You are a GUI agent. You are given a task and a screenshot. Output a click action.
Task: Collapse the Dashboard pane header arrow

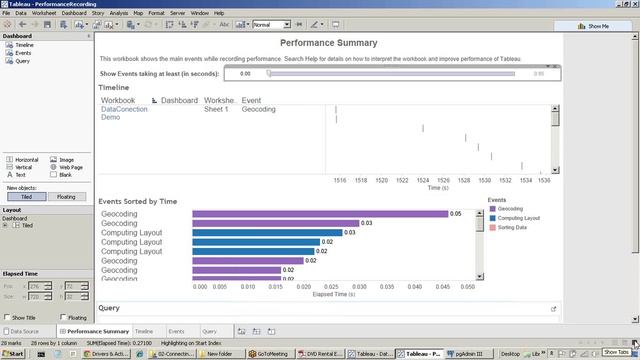tap(89, 36)
